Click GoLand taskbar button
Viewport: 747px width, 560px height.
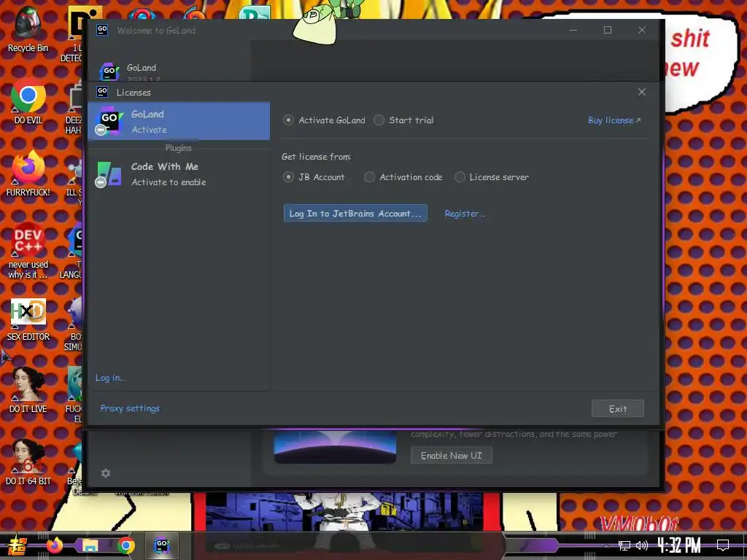(162, 545)
